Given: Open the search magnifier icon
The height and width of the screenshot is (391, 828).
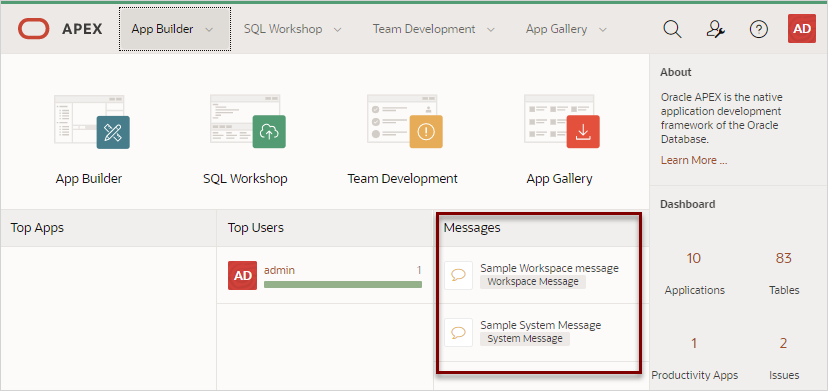Looking at the screenshot, I should point(672,29).
